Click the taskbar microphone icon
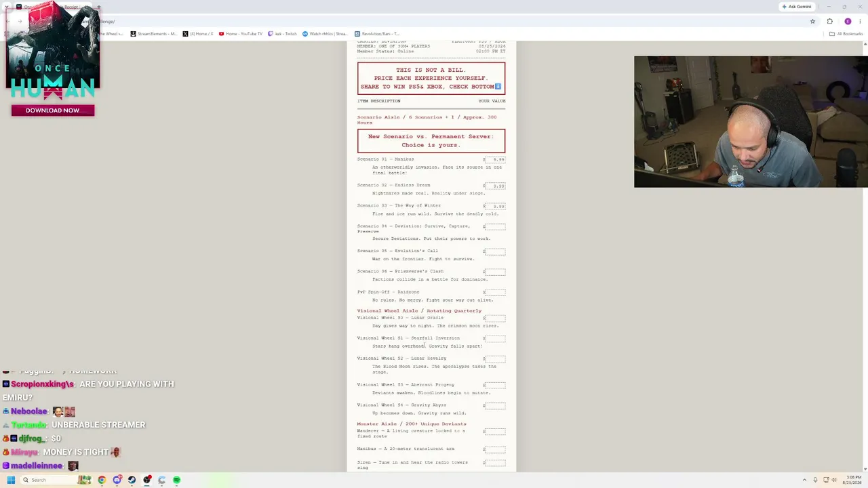The width and height of the screenshot is (868, 488). (x=815, y=480)
